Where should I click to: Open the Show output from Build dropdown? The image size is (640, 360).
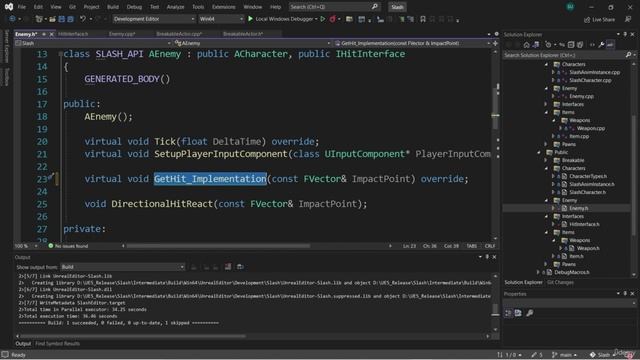122,267
